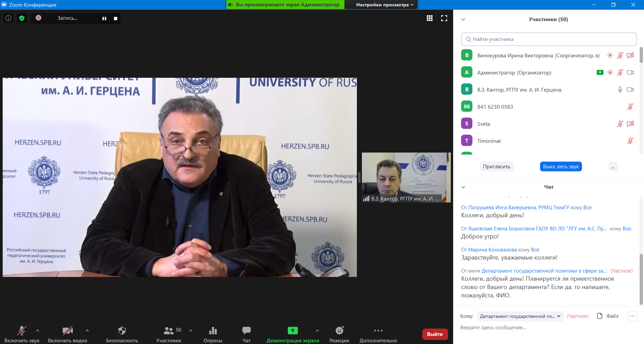Click the green encryption shield icon
The image size is (644, 344).
click(22, 18)
